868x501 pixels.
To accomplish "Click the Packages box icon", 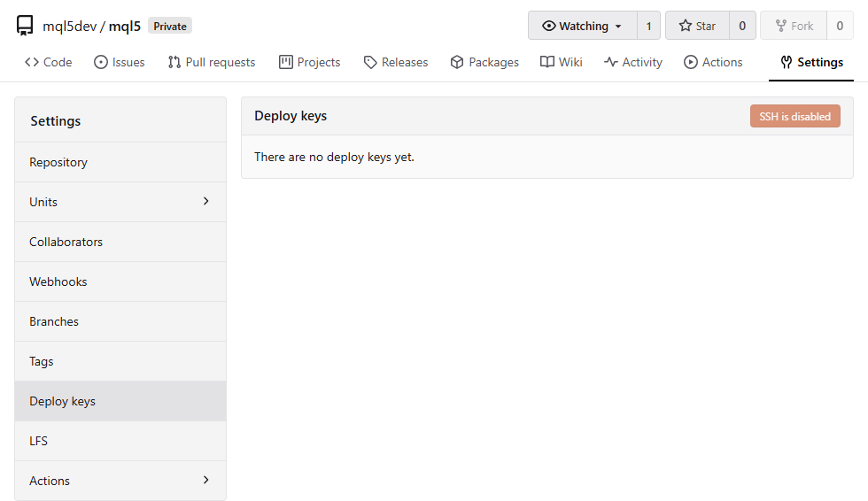I will coord(457,62).
